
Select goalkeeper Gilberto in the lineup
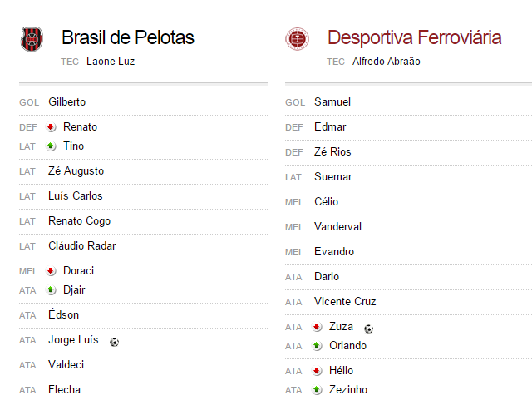point(66,101)
